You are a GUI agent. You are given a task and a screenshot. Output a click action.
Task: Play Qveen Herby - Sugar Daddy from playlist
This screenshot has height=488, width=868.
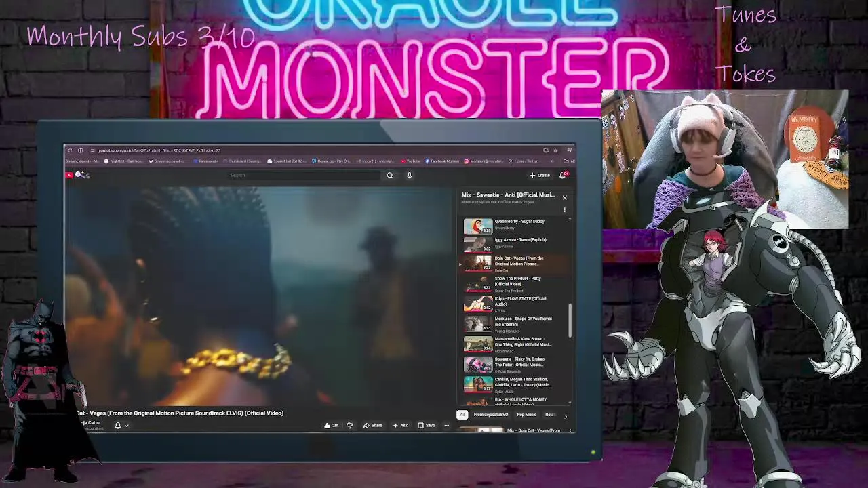pos(515,226)
